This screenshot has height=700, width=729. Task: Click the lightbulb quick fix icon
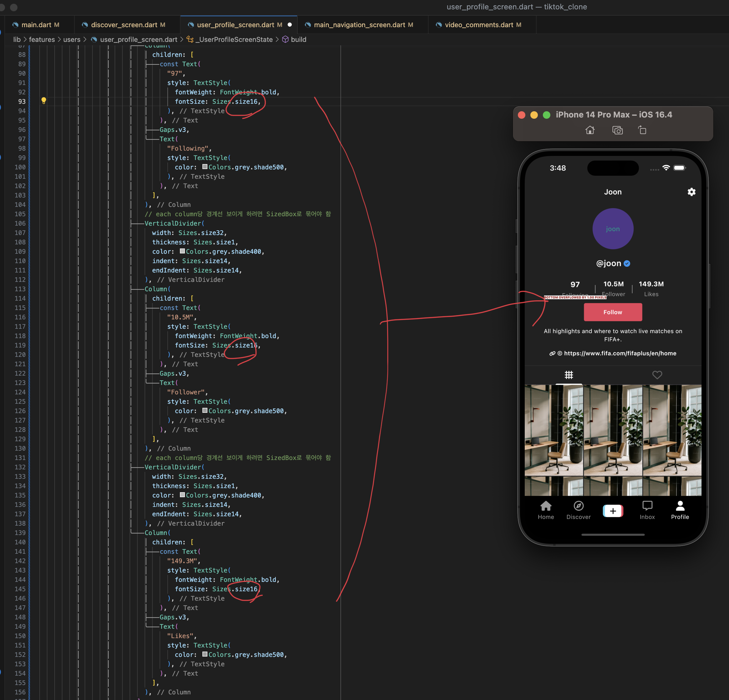43,101
